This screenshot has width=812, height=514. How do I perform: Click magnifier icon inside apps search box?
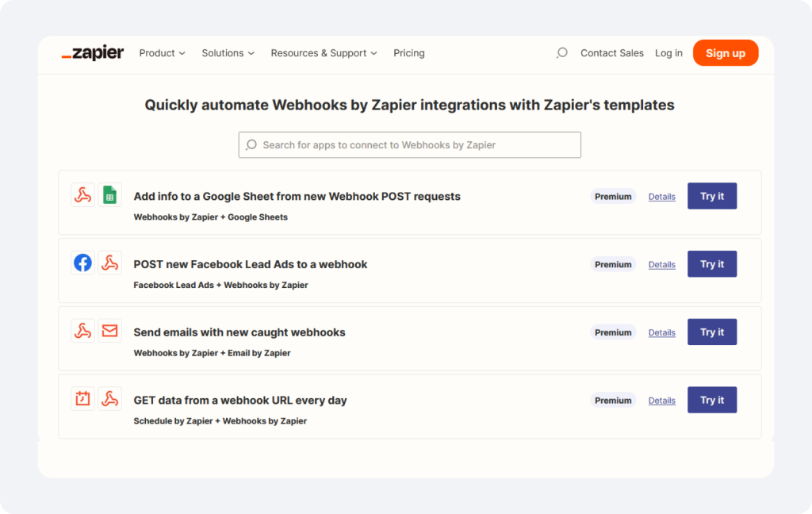(251, 145)
